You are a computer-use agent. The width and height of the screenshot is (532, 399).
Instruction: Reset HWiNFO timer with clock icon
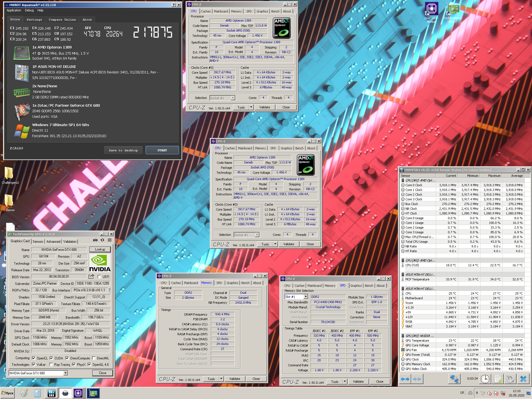click(x=485, y=379)
